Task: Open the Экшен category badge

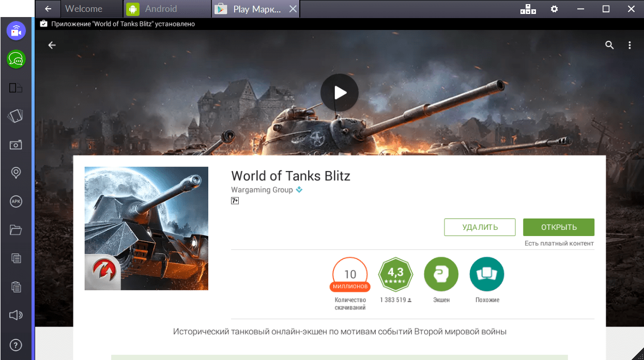Action: pos(441,274)
